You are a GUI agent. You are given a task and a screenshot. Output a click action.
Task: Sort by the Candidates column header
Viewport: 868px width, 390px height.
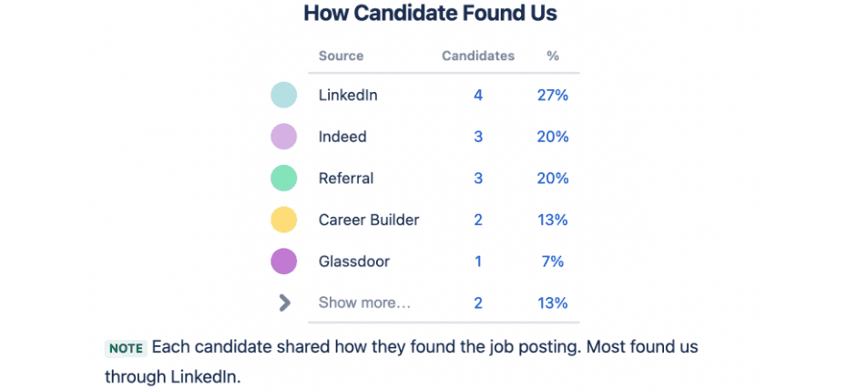[x=478, y=56]
